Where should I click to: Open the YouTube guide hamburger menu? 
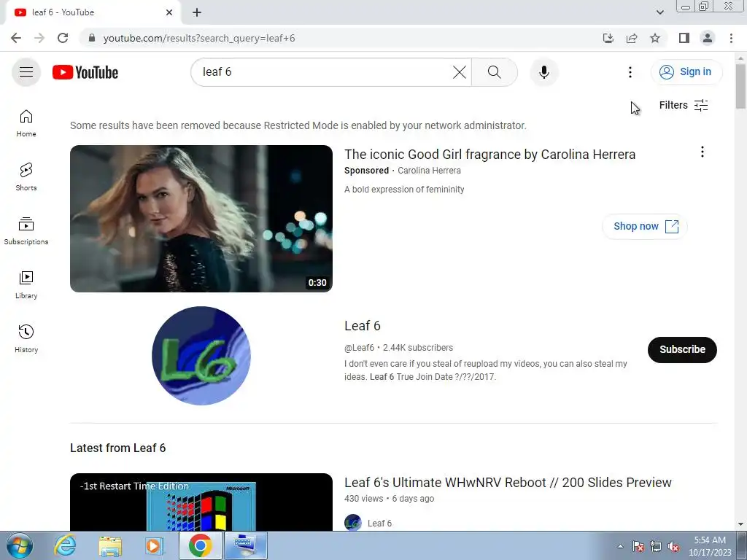(26, 72)
